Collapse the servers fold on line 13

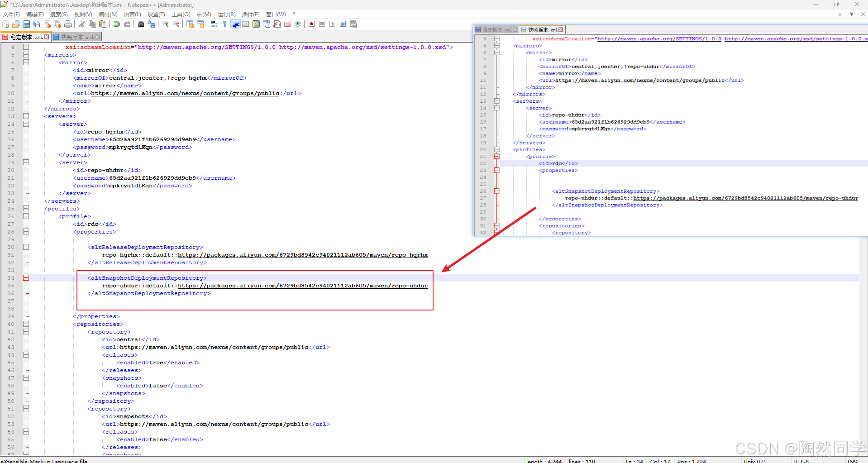26,116
